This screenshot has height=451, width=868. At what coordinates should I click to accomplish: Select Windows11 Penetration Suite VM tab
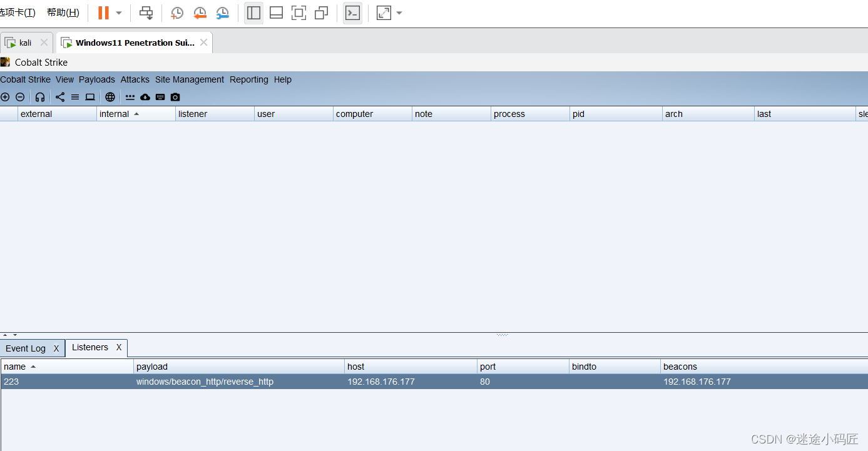(135, 43)
